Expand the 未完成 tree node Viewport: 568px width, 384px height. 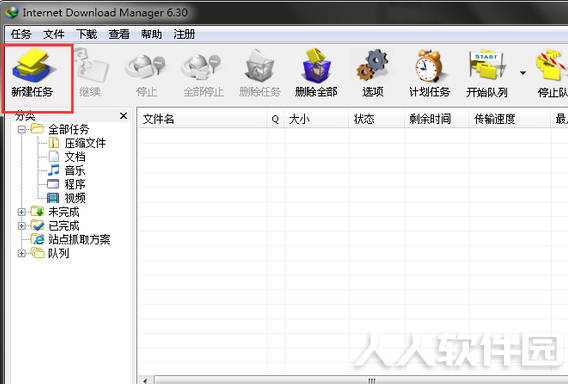pos(22,212)
